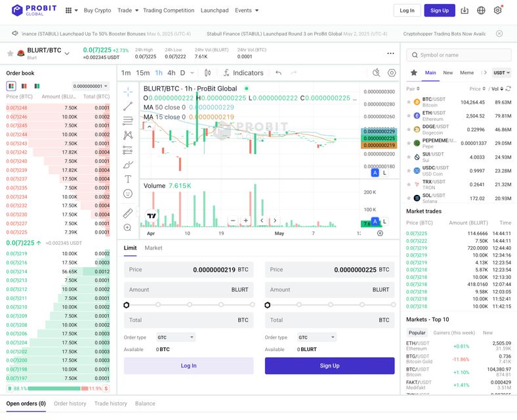517x420 pixels.
Task: Favorite the BLURT/BTC pair with star
Action: coord(10,53)
